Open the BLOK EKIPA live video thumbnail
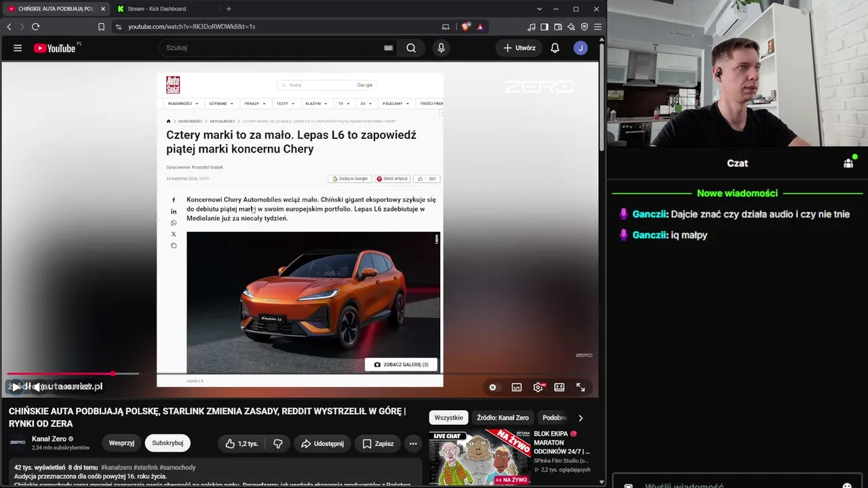 click(479, 456)
